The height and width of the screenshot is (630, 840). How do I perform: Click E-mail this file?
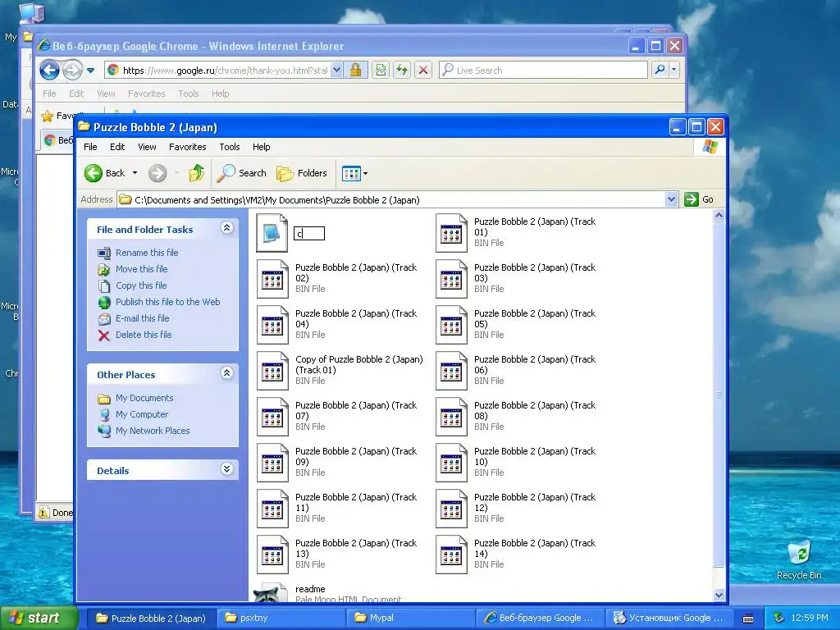point(143,318)
